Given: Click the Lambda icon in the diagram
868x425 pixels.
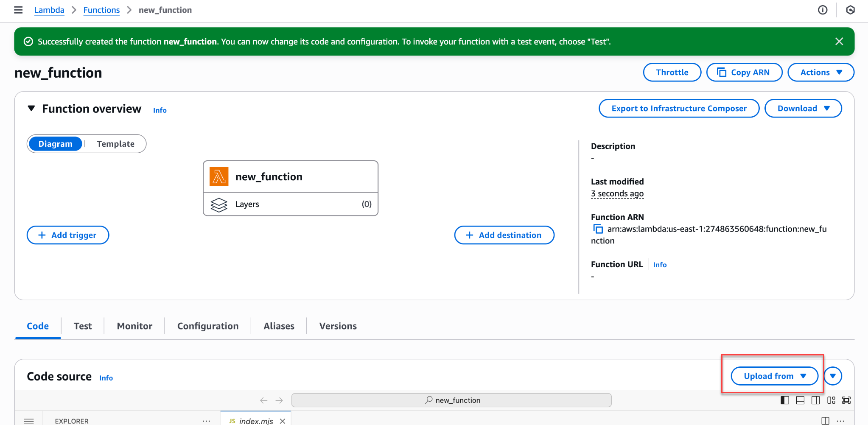Looking at the screenshot, I should [219, 176].
